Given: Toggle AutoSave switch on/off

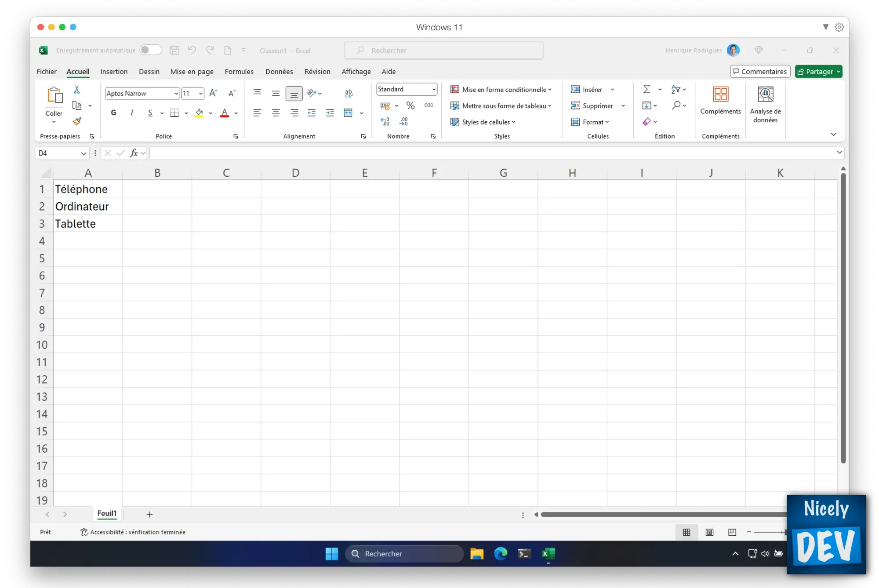Looking at the screenshot, I should pyautogui.click(x=149, y=50).
